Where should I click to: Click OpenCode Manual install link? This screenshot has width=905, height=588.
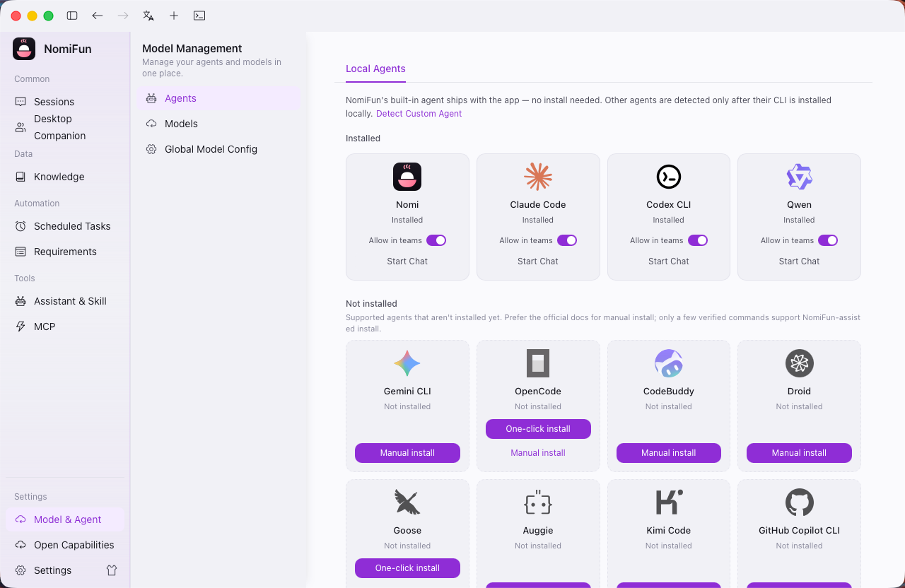538,453
